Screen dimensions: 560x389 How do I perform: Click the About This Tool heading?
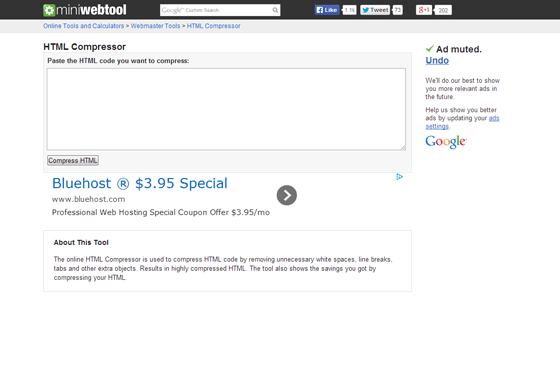tap(81, 243)
